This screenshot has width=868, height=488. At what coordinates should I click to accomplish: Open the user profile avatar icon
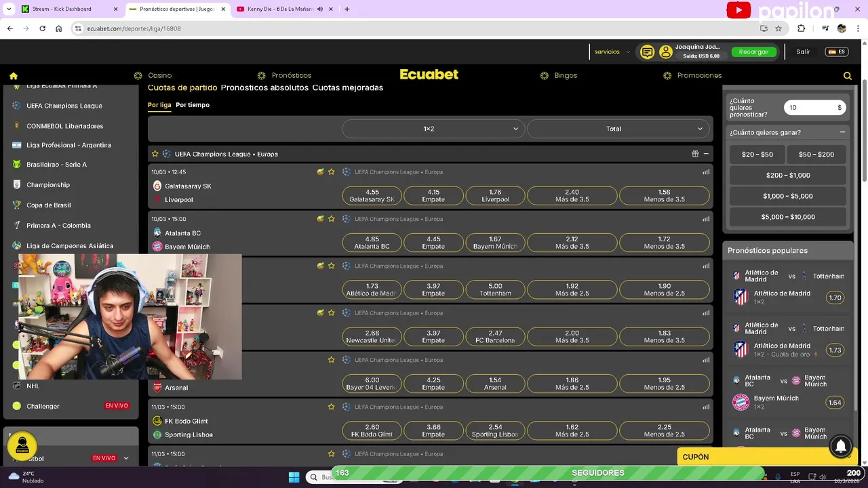pos(665,52)
